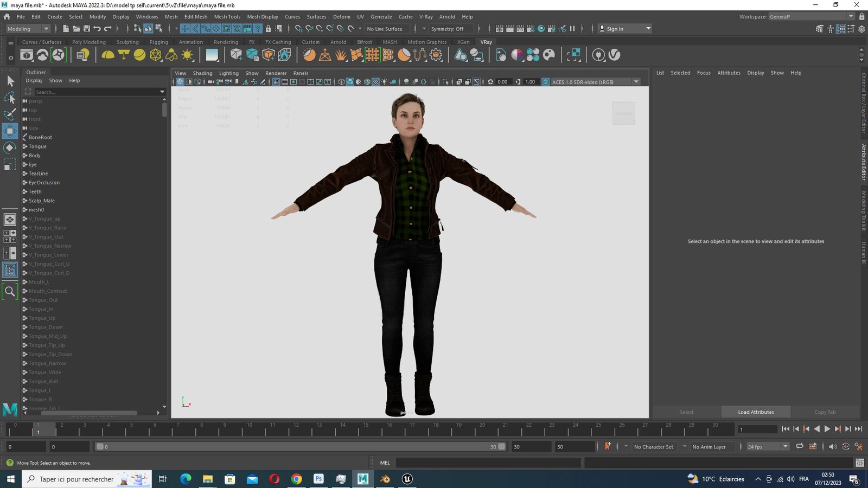Create a new scene with the page icon
The image size is (868, 488).
point(66,29)
